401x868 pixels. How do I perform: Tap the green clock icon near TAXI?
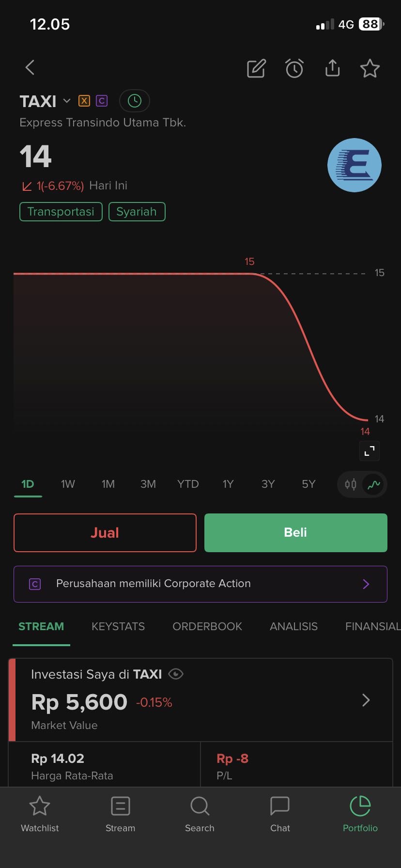[x=134, y=101]
